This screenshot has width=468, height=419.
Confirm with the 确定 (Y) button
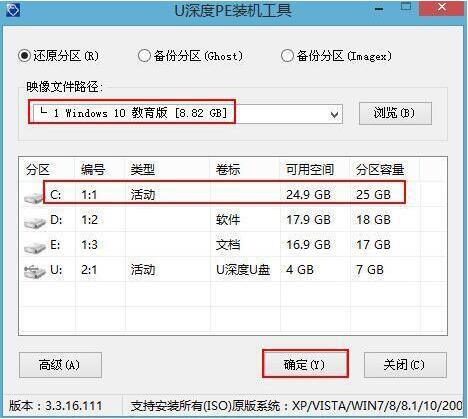pyautogui.click(x=305, y=364)
